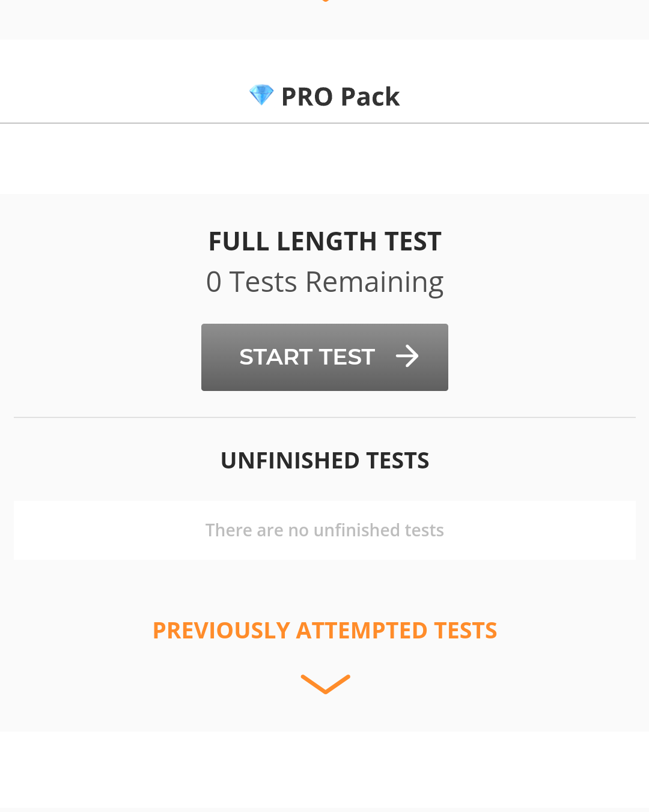Click the word 'ATTEMPTED' in orange link
The height and width of the screenshot is (812, 649).
click(362, 631)
